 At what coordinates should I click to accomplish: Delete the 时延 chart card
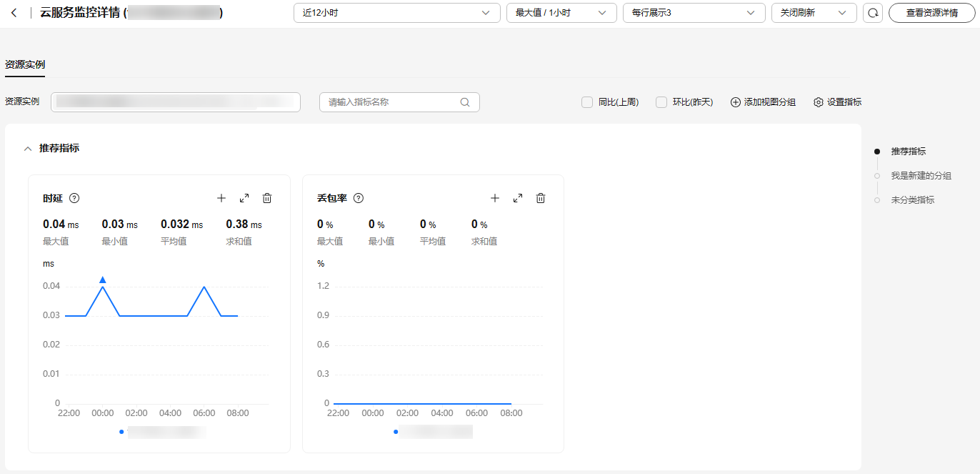267,198
